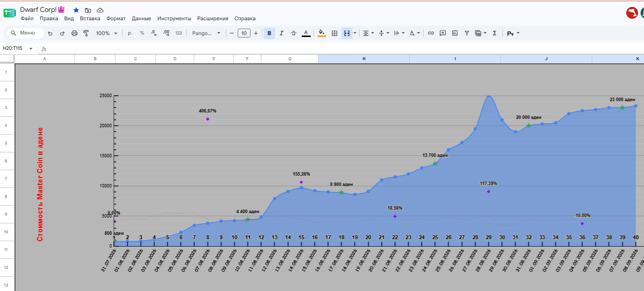Click the print icon
644x291 pixels.
74,33
